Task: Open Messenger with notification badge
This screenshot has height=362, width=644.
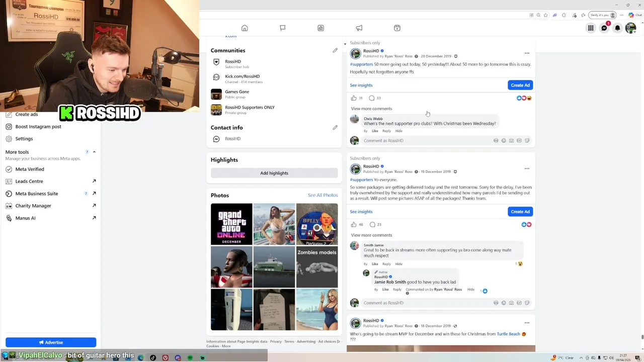Action: tap(604, 28)
